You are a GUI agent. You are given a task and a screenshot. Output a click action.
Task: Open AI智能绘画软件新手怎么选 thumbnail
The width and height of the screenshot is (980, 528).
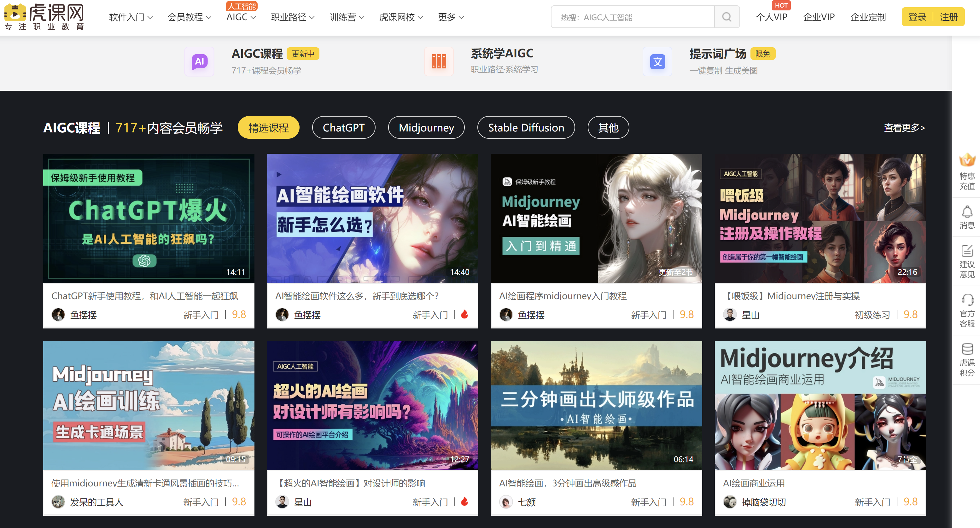tap(372, 218)
